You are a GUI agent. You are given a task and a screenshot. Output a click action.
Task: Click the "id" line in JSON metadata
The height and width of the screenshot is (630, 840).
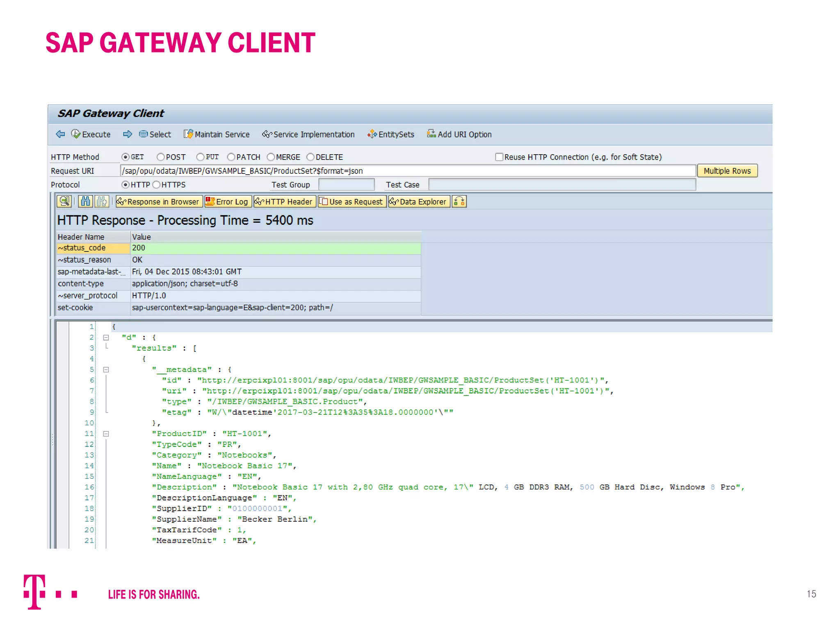[385, 380]
